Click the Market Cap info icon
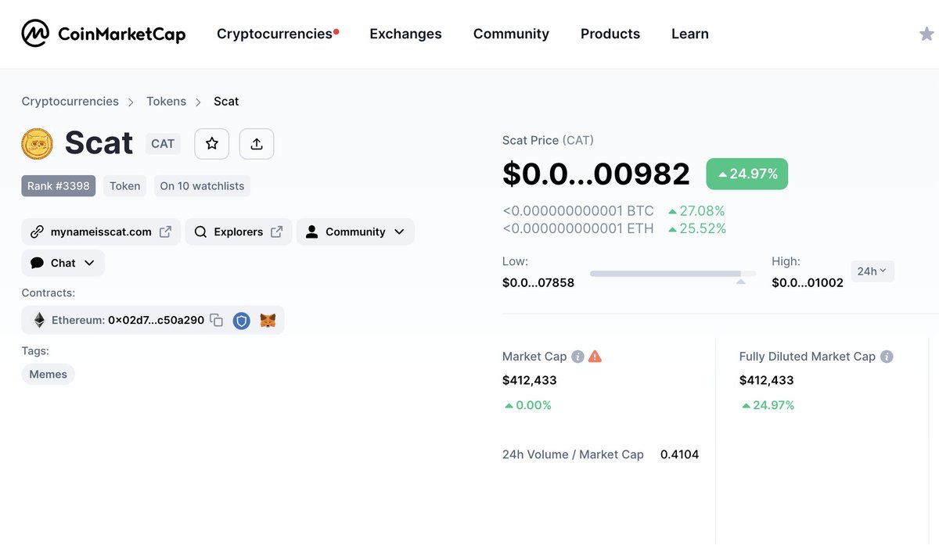Viewport: 939px width, 560px height. point(577,357)
